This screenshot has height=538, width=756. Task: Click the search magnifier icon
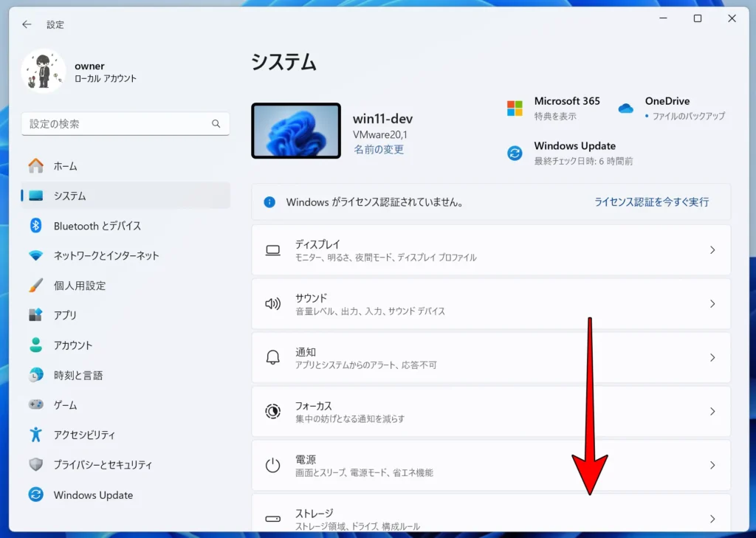click(216, 124)
